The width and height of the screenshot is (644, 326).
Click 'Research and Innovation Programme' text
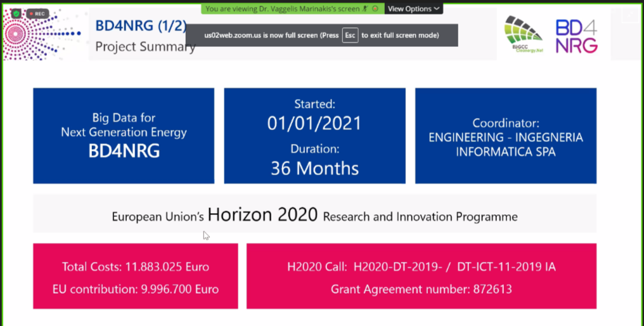tap(420, 217)
